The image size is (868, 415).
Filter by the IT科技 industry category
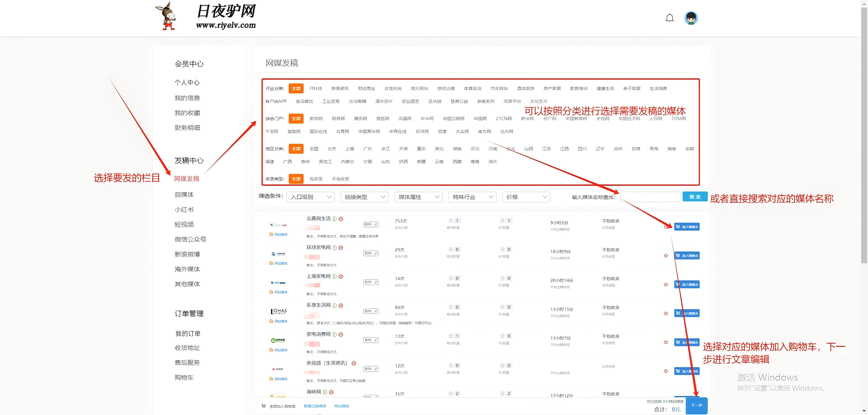tap(316, 89)
